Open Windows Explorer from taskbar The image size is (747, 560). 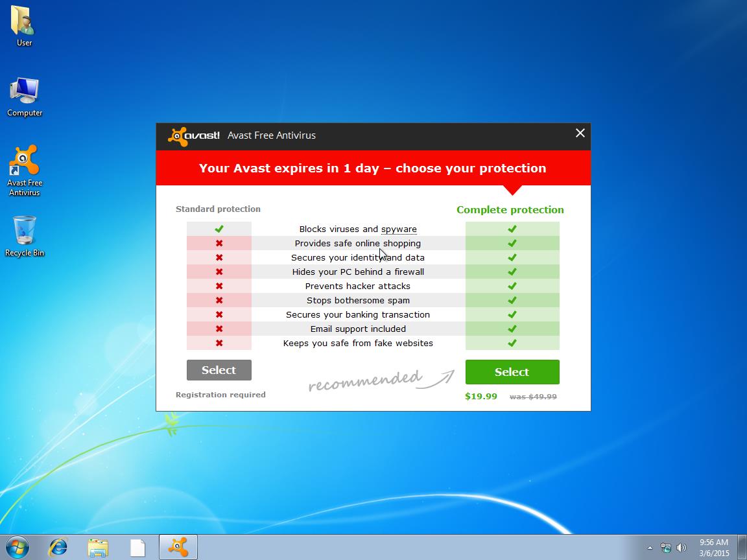[98, 547]
